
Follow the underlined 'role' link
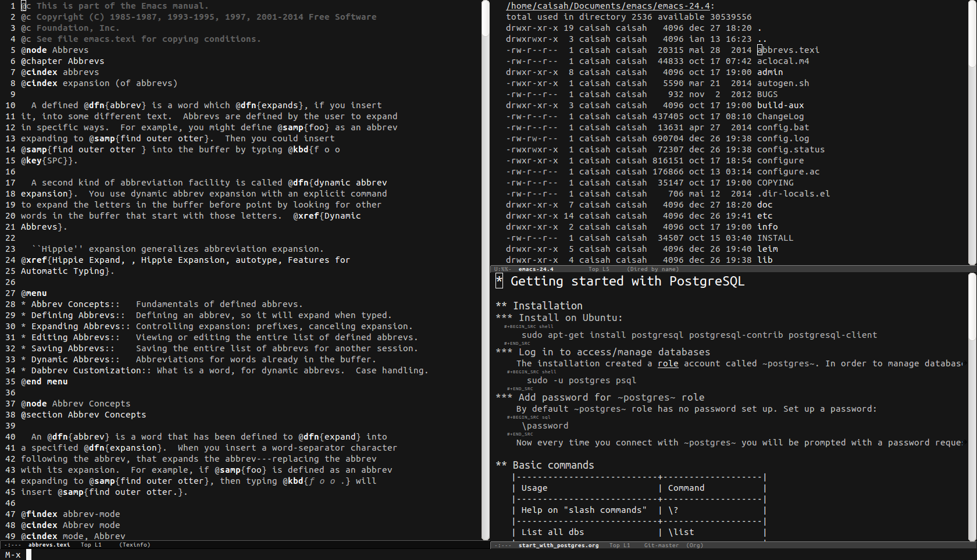[x=668, y=363]
